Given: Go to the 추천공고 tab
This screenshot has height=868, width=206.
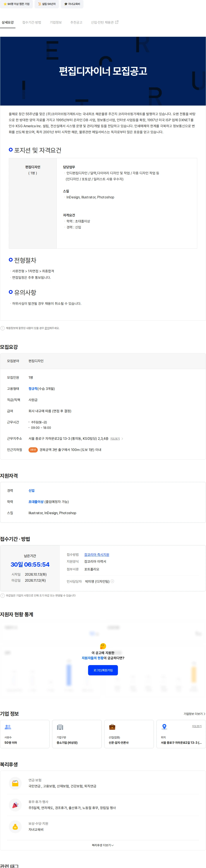Looking at the screenshot, I should [76, 22].
